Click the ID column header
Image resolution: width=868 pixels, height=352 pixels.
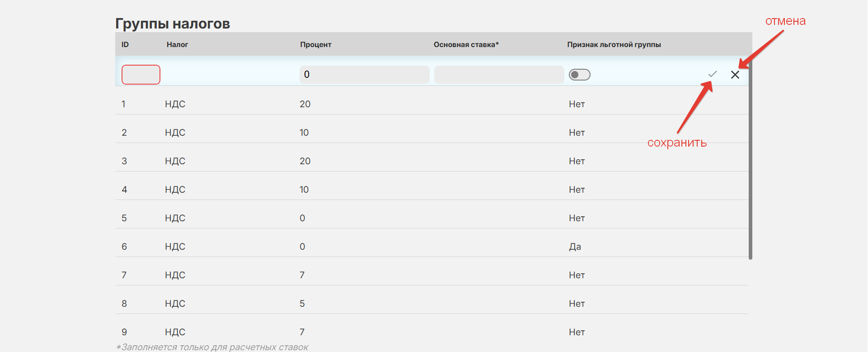[125, 44]
